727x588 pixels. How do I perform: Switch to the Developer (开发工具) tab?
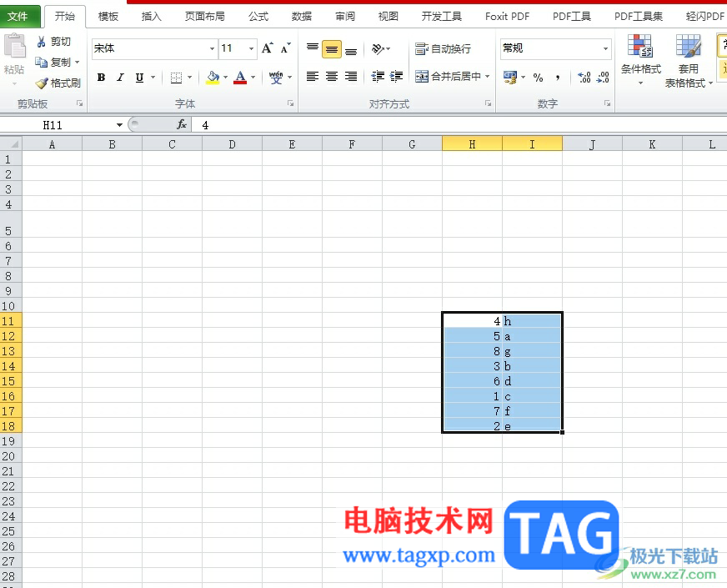point(441,17)
